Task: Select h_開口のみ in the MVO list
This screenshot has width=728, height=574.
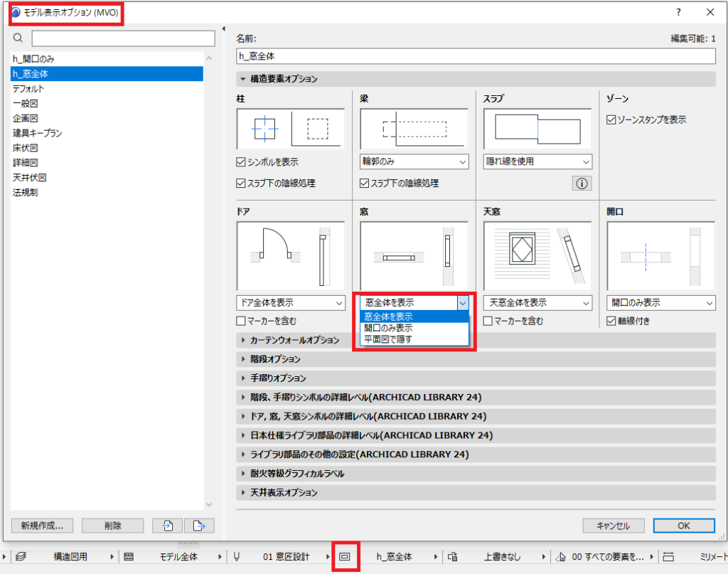Action: [x=107, y=59]
